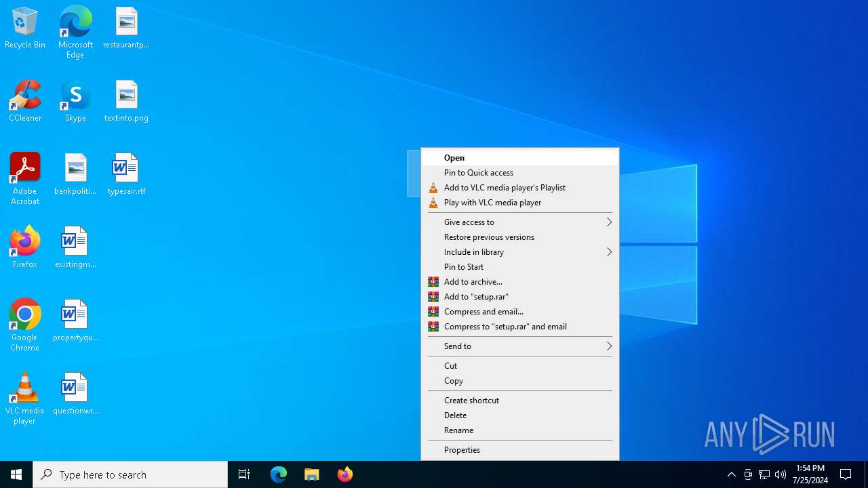Choose Compress to "setup.rar" and email
Screen dimensions: 868x488
[520, 327]
